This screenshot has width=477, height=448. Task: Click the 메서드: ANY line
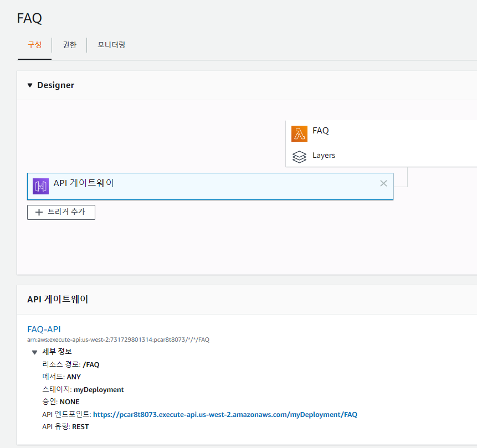[x=61, y=377]
